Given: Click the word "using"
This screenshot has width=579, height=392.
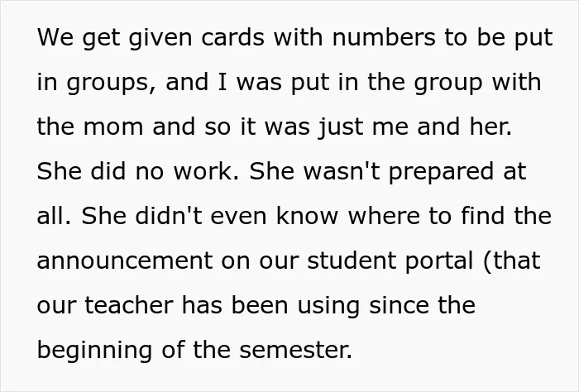Looking at the screenshot, I should [x=328, y=305].
